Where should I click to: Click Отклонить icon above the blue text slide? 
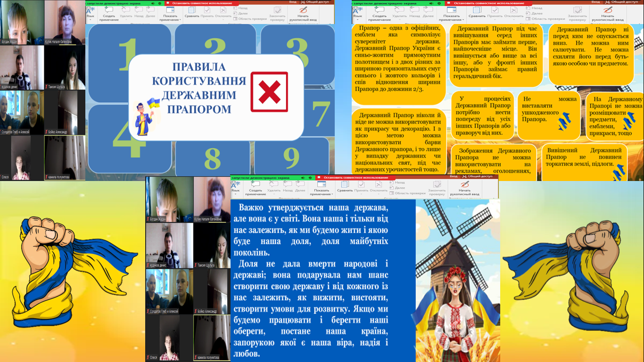click(378, 184)
